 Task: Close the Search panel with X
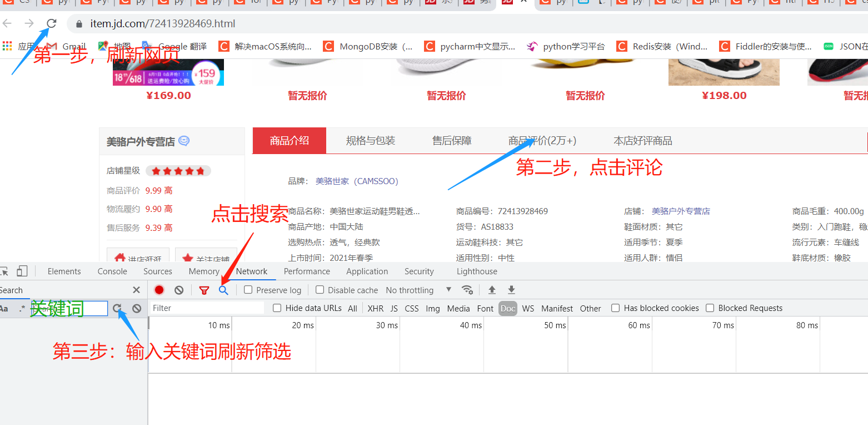pos(137,290)
